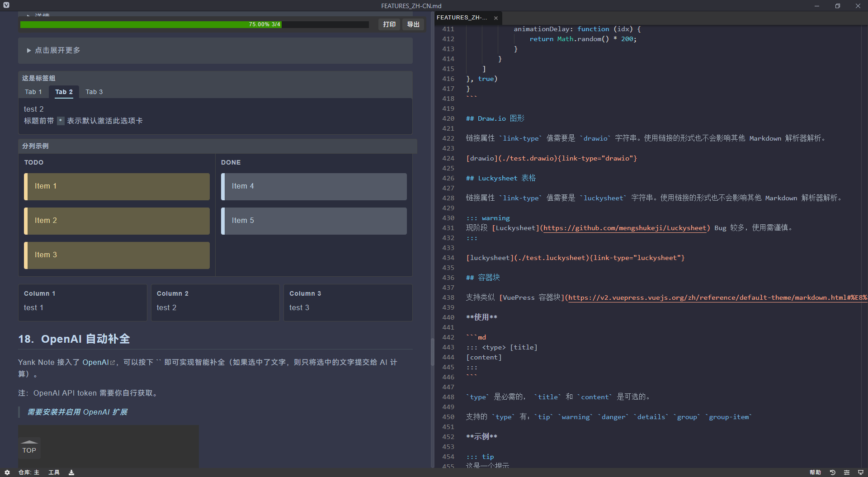868x477 pixels.
Task: Click the external link icon after OpenAI
Action: pyautogui.click(x=113, y=363)
